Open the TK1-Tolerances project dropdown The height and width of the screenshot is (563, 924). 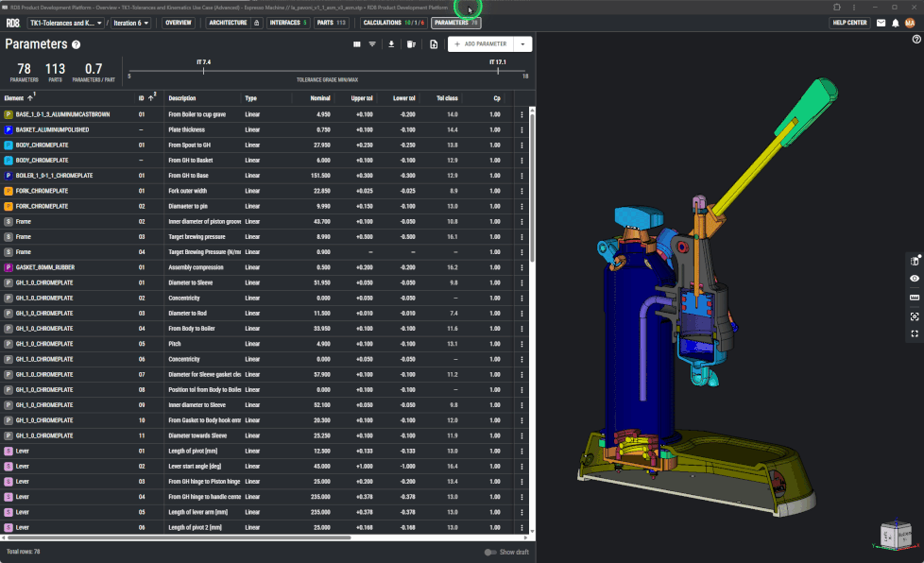tap(66, 23)
